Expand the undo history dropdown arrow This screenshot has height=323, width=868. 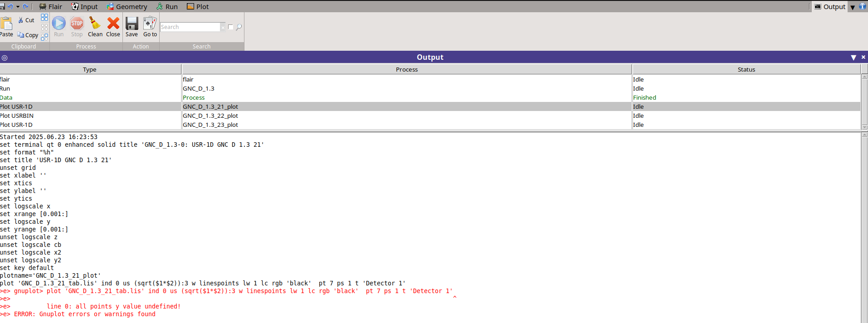point(18,6)
